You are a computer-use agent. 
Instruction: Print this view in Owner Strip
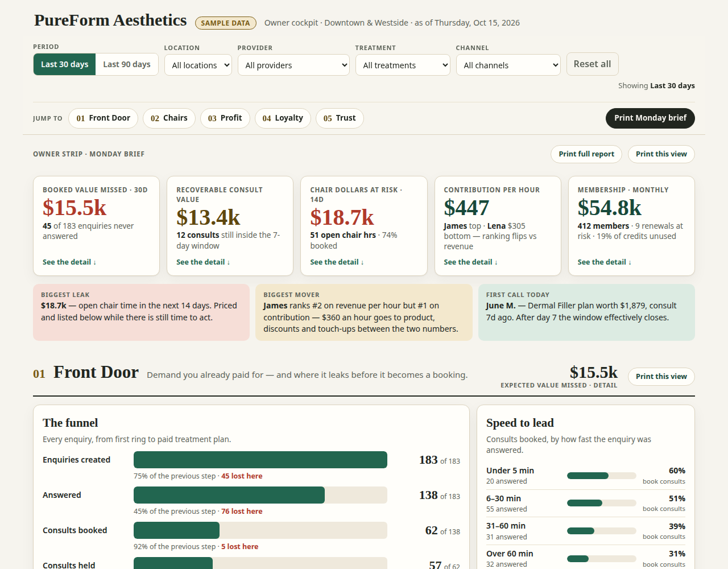(x=661, y=154)
